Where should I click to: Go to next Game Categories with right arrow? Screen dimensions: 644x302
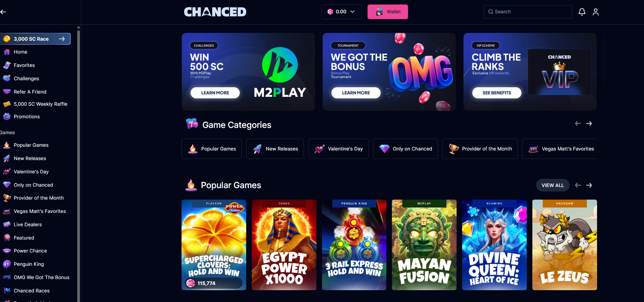[x=589, y=123]
